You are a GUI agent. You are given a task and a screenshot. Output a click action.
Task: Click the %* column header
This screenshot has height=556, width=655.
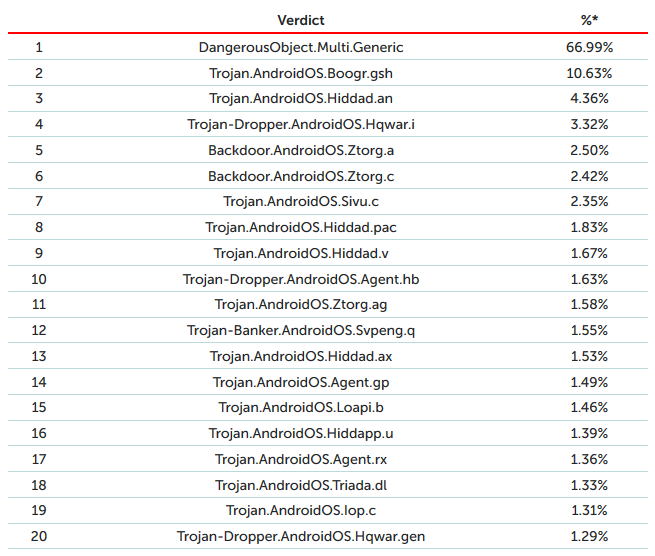pyautogui.click(x=588, y=20)
